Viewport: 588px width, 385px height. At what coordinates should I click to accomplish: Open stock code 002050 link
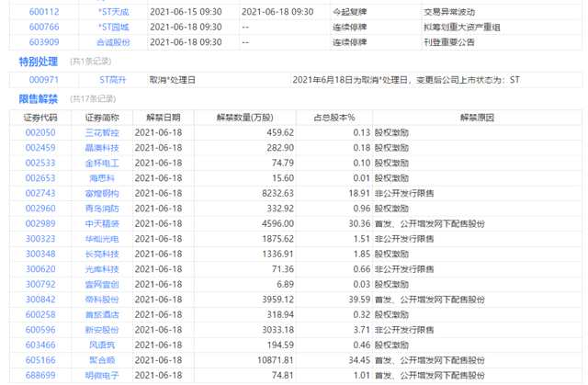click(40, 132)
